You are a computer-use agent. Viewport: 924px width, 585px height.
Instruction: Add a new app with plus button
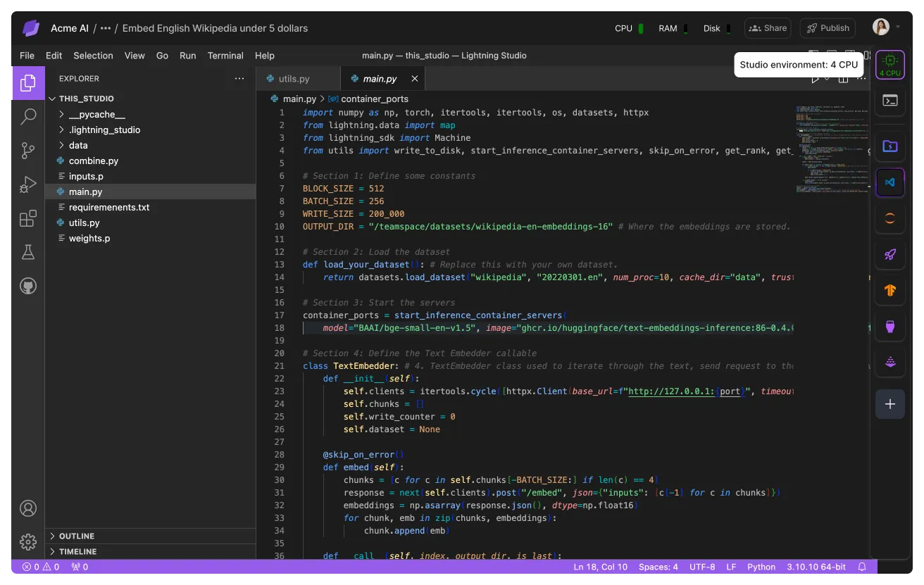coord(890,404)
